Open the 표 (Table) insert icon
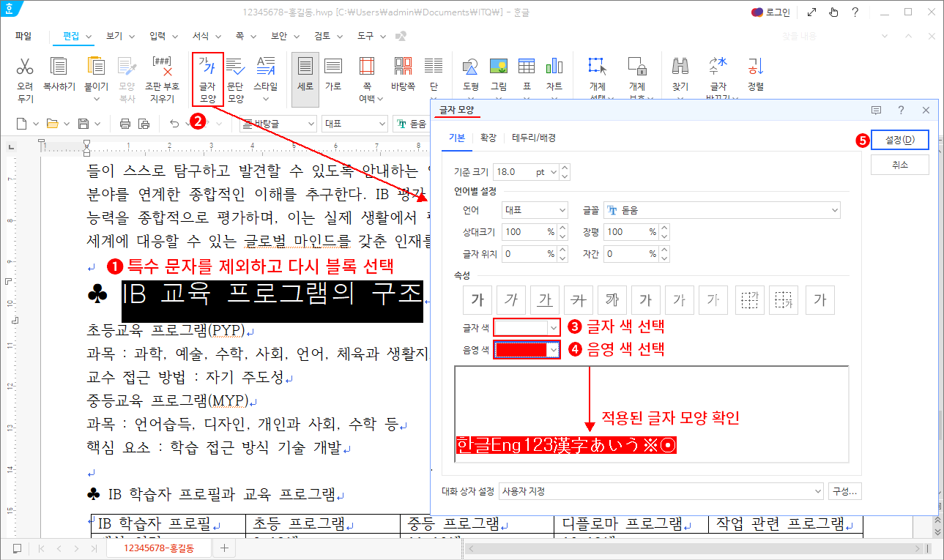 (526, 73)
